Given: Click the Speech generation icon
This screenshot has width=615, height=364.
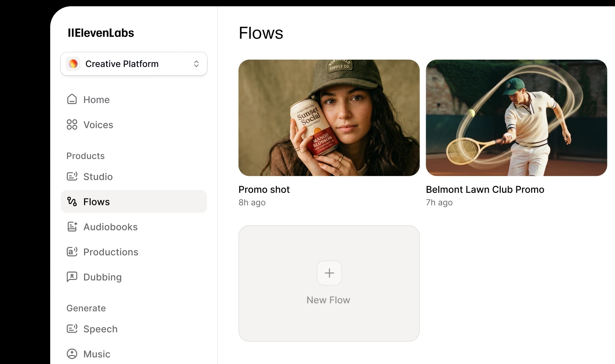Looking at the screenshot, I should [x=72, y=329].
